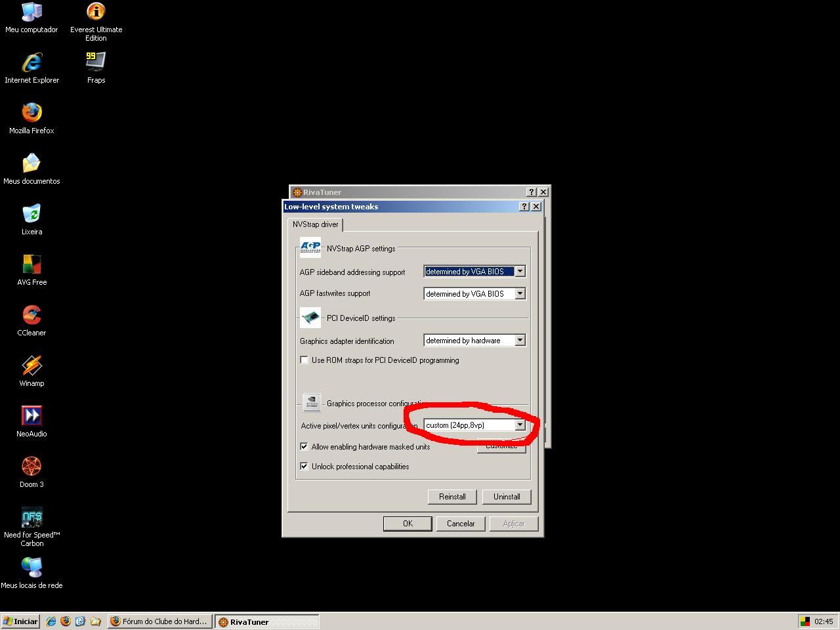Uncheck Allow enabling hardware masked units

(x=304, y=446)
